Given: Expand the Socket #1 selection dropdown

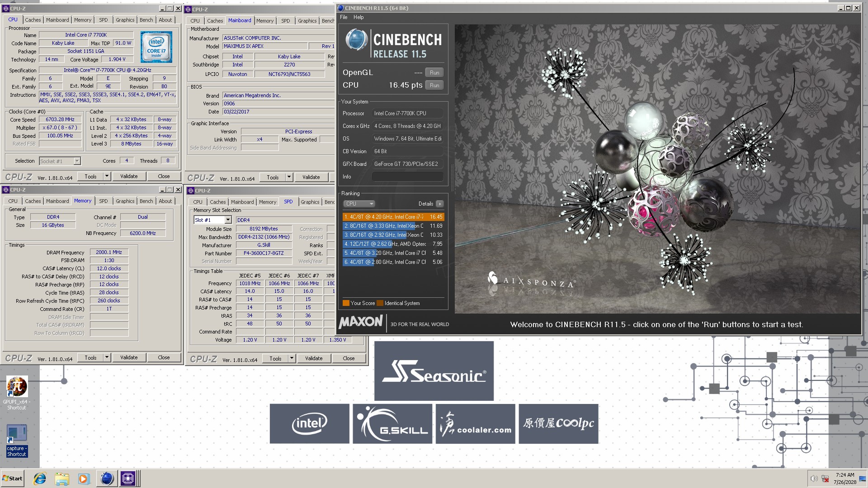Looking at the screenshot, I should coord(77,161).
